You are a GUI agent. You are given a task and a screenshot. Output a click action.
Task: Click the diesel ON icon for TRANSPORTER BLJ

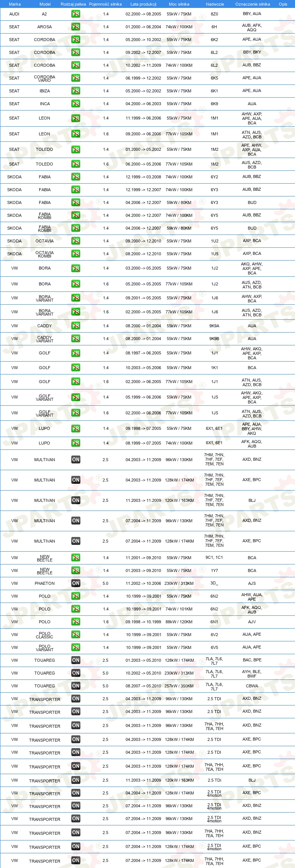[x=75, y=780]
